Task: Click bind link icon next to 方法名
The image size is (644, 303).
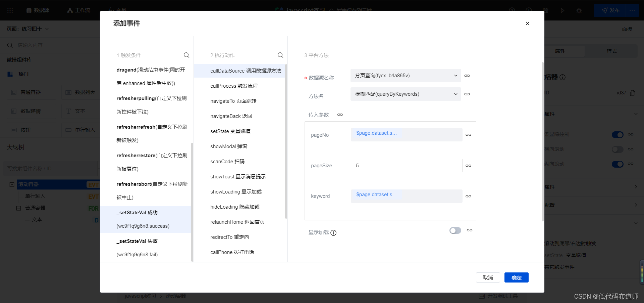Action: [x=467, y=94]
